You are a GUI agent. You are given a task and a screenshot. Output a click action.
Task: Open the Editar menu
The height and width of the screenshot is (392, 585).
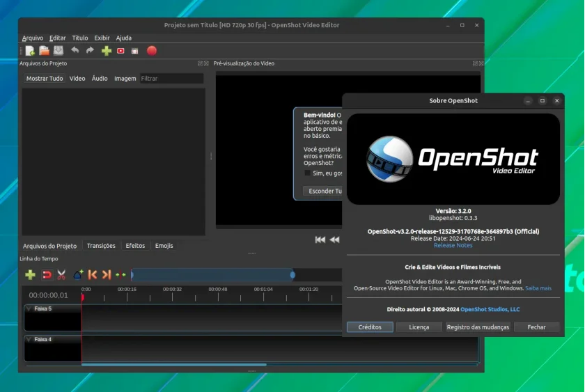tap(57, 38)
